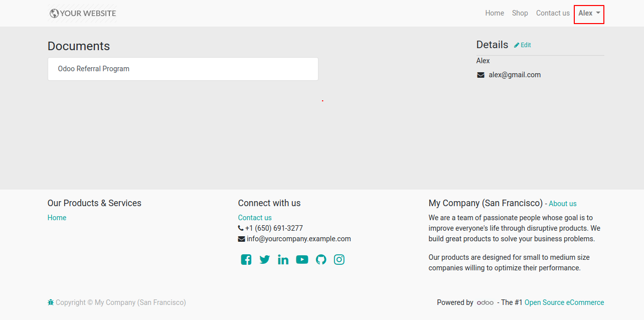Follow the About us link

click(x=563, y=204)
